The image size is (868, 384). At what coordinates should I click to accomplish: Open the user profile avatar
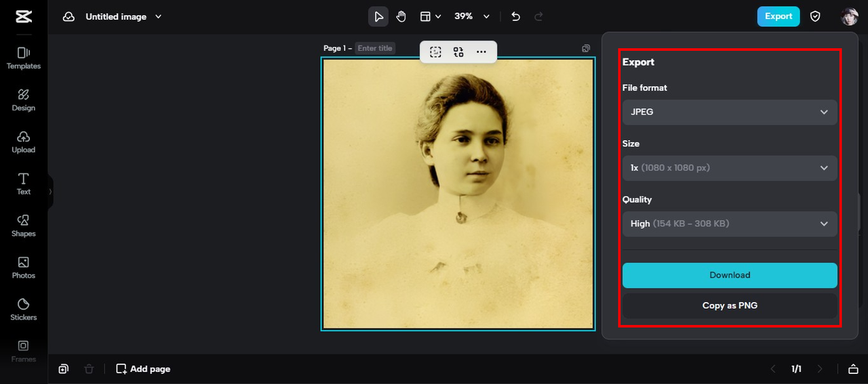point(850,16)
